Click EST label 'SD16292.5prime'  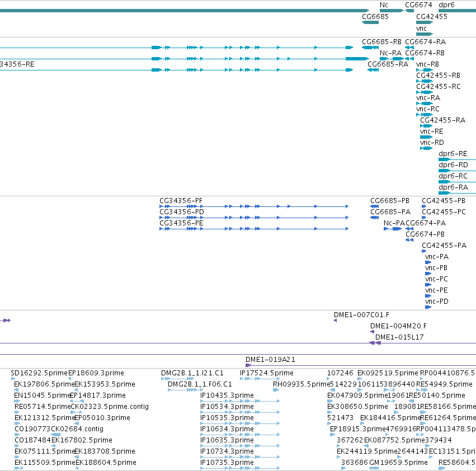(39, 373)
